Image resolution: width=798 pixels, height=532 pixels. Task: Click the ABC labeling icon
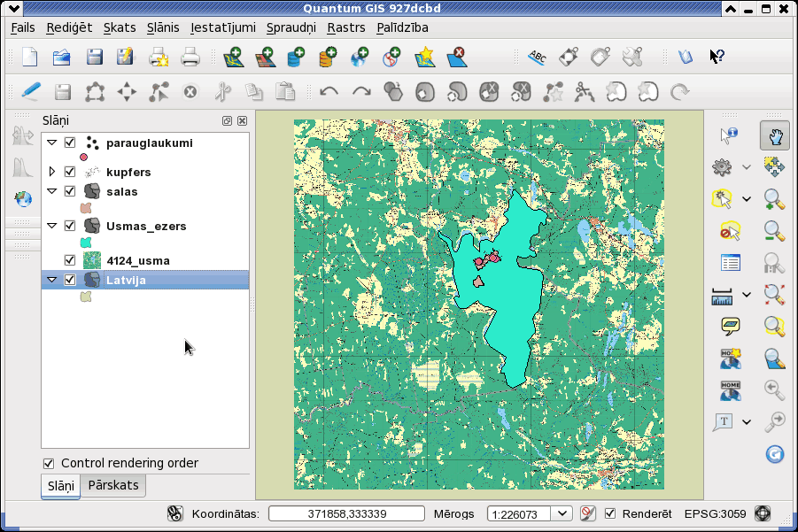(x=537, y=57)
